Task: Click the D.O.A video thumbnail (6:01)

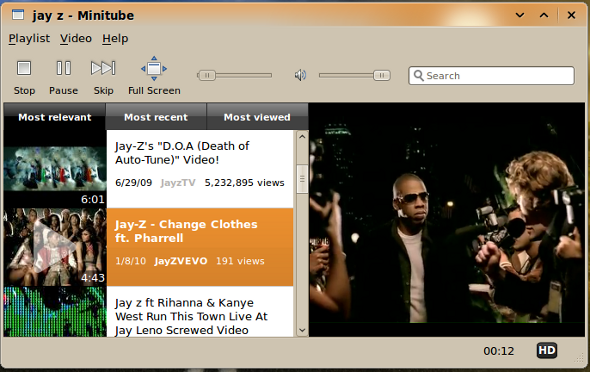Action: [55, 169]
